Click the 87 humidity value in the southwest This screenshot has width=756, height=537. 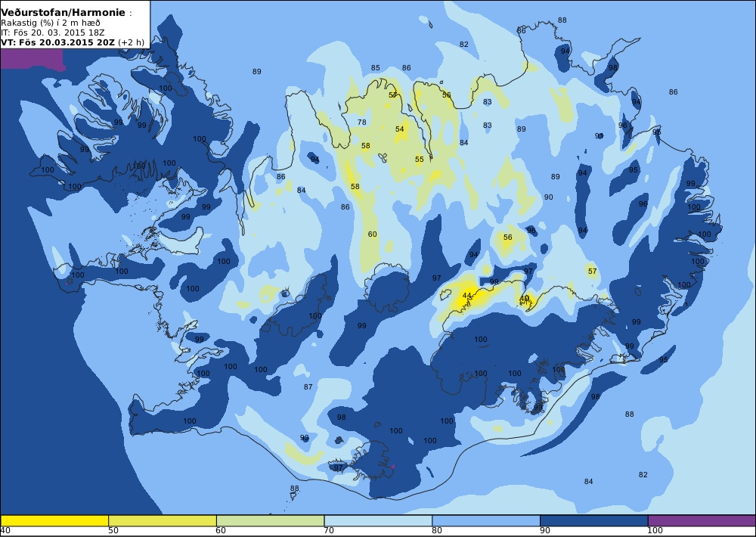click(308, 387)
